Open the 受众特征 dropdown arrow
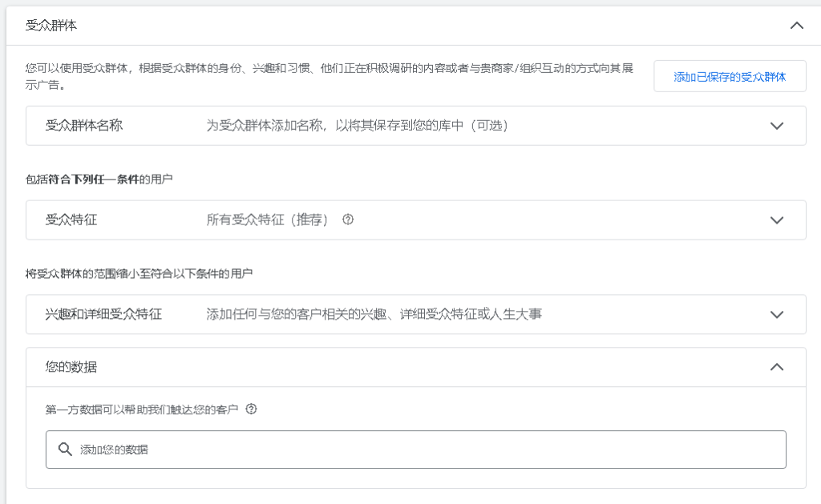 (x=776, y=220)
